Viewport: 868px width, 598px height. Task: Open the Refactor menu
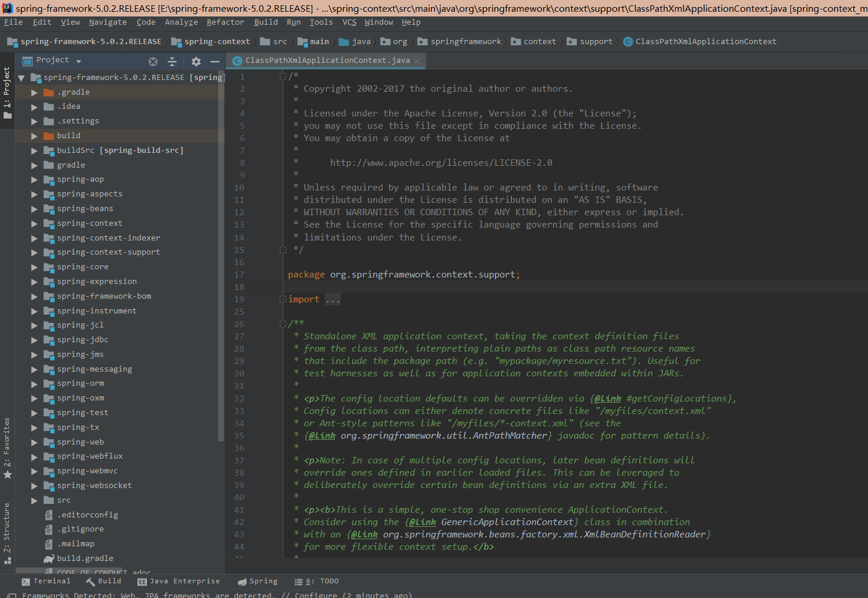[x=225, y=22]
